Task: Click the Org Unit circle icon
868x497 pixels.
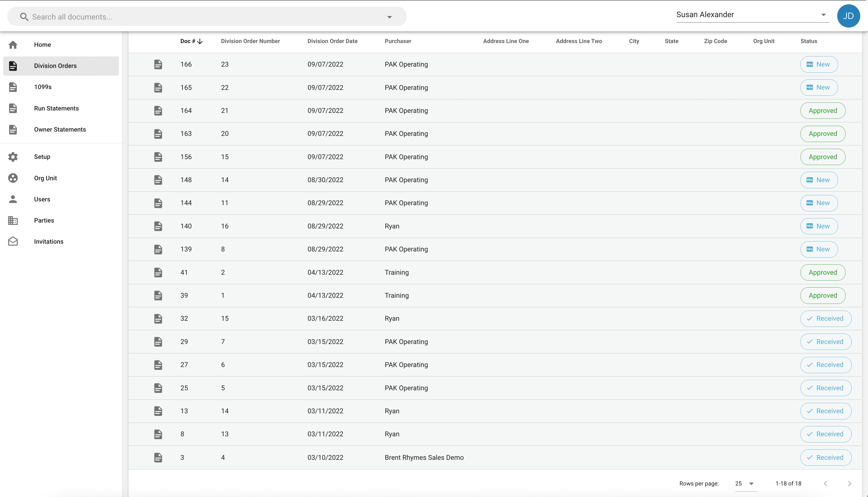Action: (x=13, y=178)
